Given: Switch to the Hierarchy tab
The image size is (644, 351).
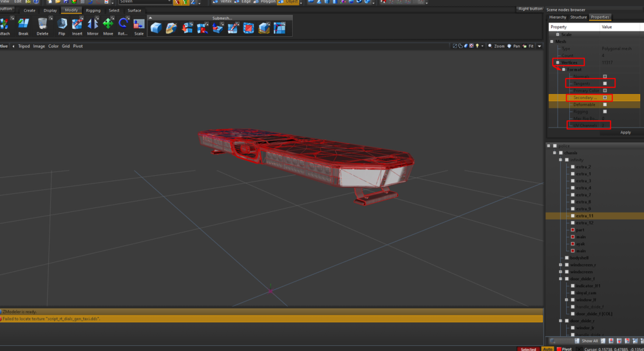Looking at the screenshot, I should (557, 17).
